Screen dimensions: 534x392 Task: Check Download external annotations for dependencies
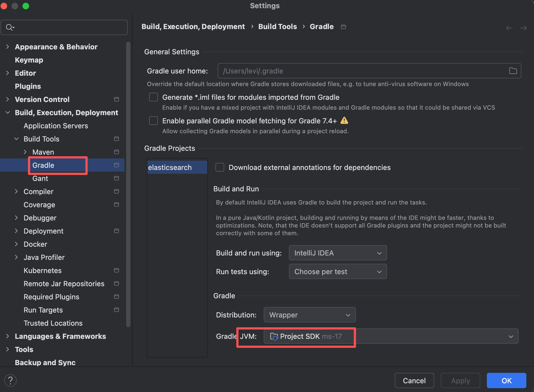pyautogui.click(x=220, y=167)
